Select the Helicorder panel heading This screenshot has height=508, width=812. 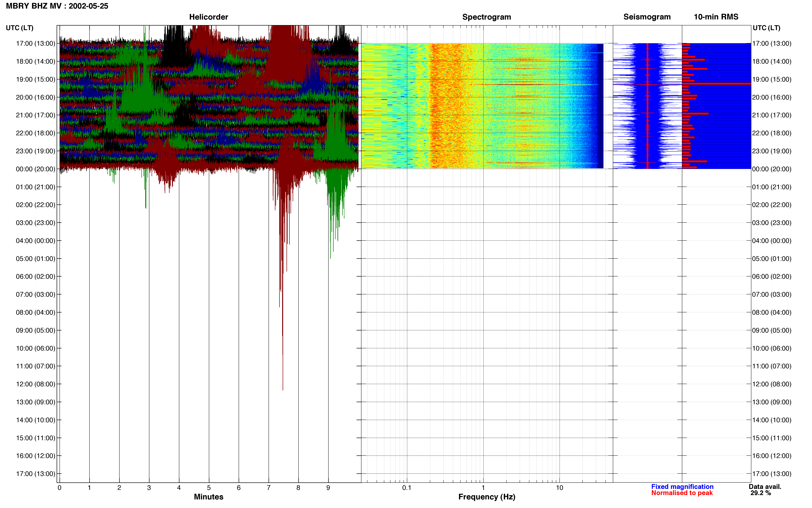point(209,17)
